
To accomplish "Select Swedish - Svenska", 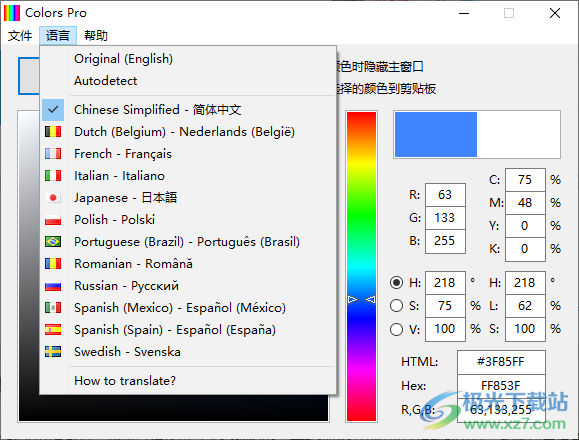I will click(x=188, y=351).
